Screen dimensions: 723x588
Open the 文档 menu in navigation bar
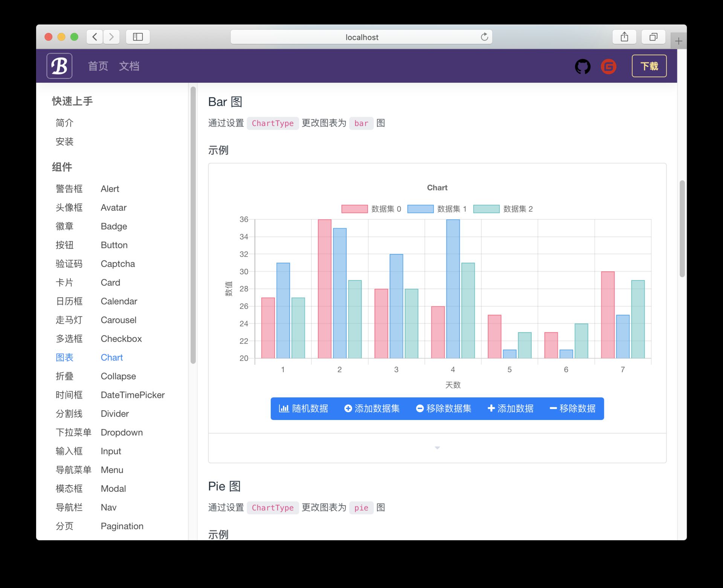[130, 66]
